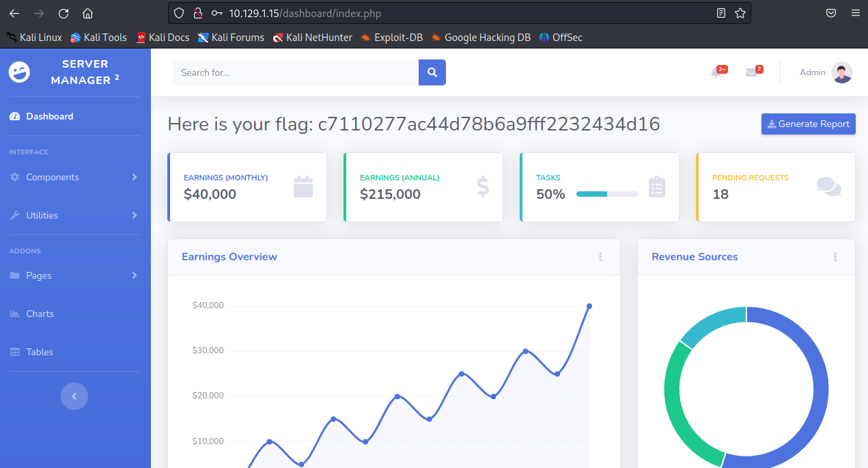The width and height of the screenshot is (868, 468).
Task: Click the 'Search for...' input field
Action: (x=295, y=72)
